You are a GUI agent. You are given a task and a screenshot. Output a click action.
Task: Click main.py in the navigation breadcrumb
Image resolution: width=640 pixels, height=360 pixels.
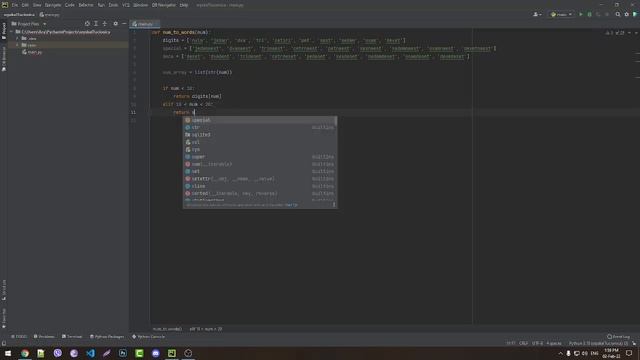click(50, 15)
